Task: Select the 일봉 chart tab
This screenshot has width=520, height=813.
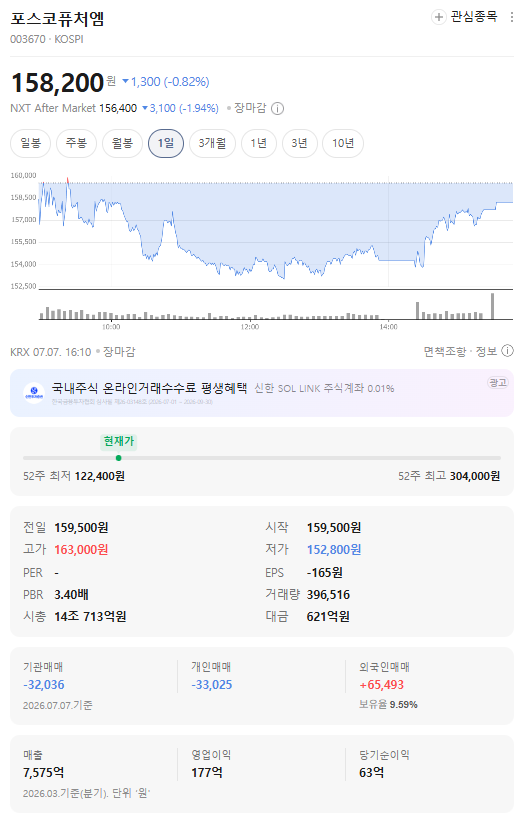Action: [x=31, y=143]
